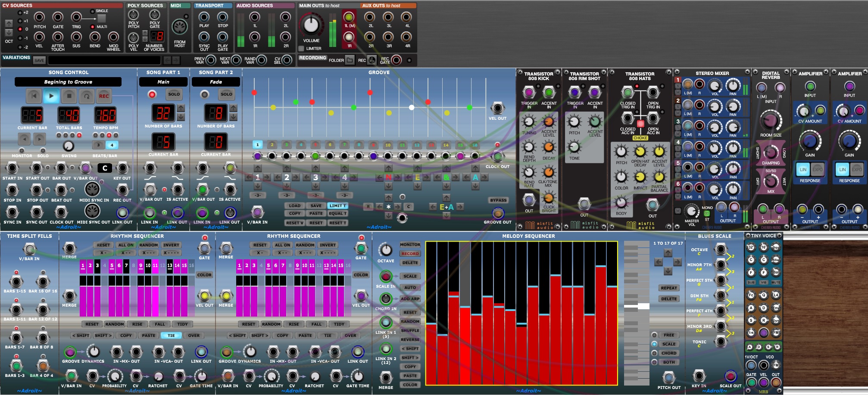Viewport: 868px width, 395px height.
Task: Select SCALE mode radio in Melody Sequencer
Action: (x=654, y=344)
